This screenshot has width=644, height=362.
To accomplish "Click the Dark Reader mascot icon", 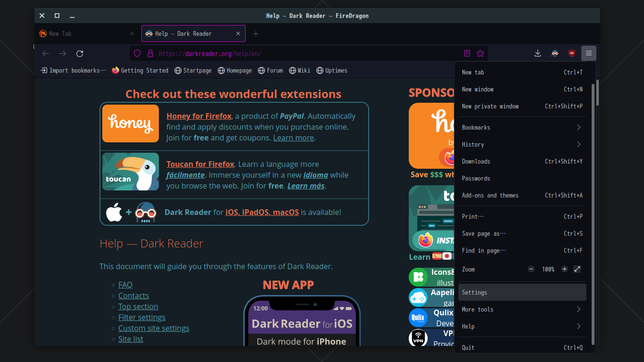I will 146,212.
